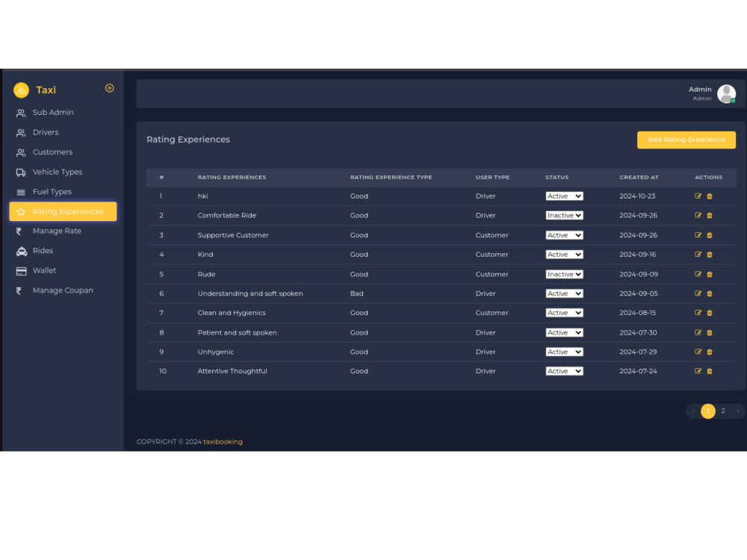Open status dropdown for Understanding and soft spoken
The height and width of the screenshot is (560, 747).
[564, 293]
